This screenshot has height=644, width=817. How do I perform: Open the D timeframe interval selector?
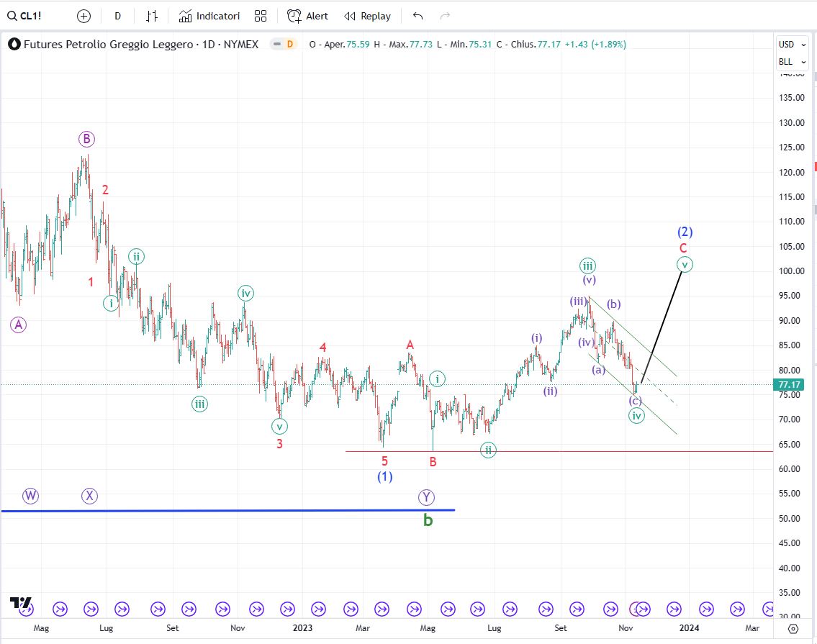pos(118,16)
